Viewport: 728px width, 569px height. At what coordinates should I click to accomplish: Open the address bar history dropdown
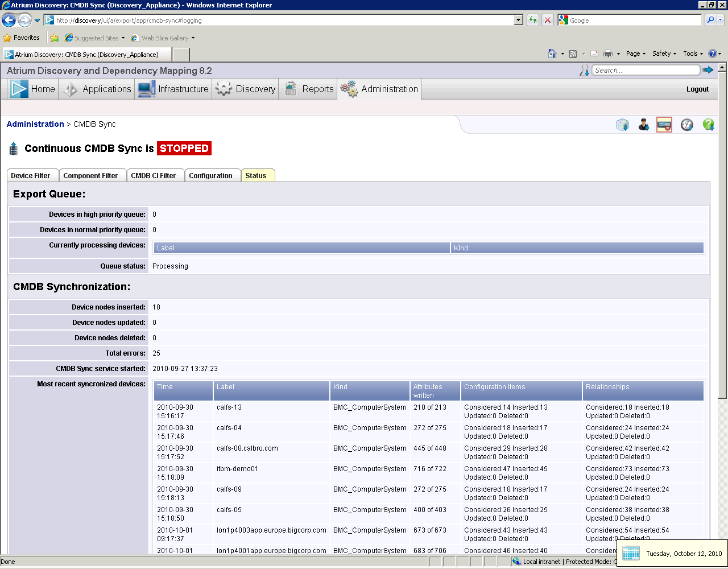coord(518,20)
